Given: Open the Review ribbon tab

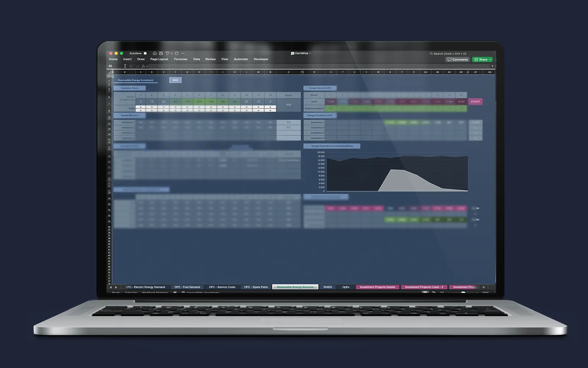Looking at the screenshot, I should click(211, 59).
